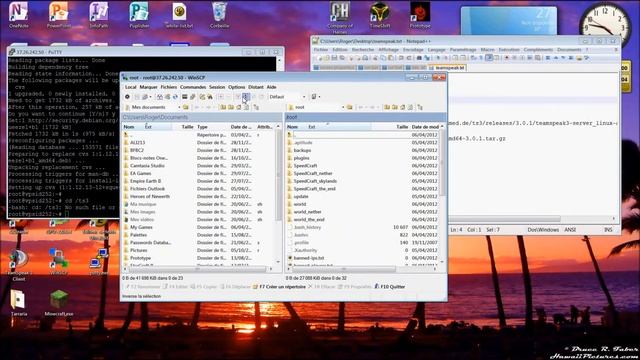Focus the PuTTY terminal window title bar

[145, 52]
